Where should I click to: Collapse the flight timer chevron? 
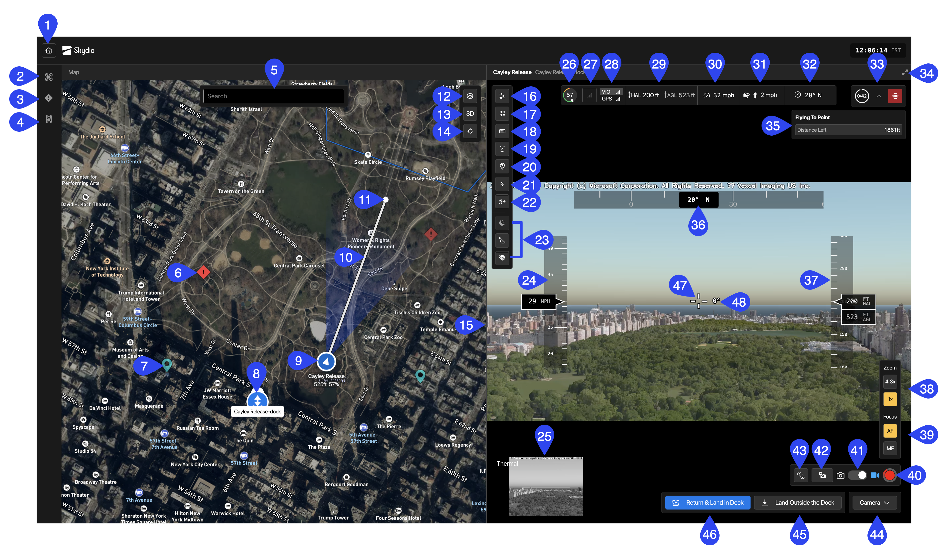coord(878,96)
